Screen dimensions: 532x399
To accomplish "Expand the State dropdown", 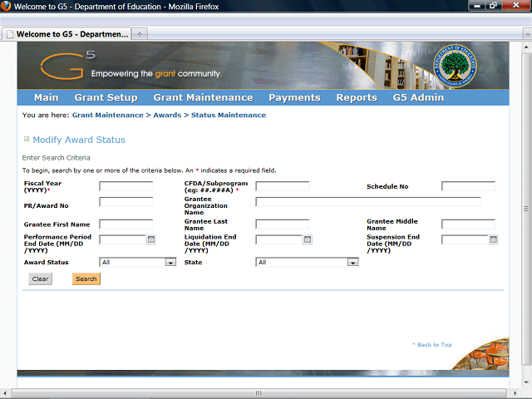I will [352, 263].
